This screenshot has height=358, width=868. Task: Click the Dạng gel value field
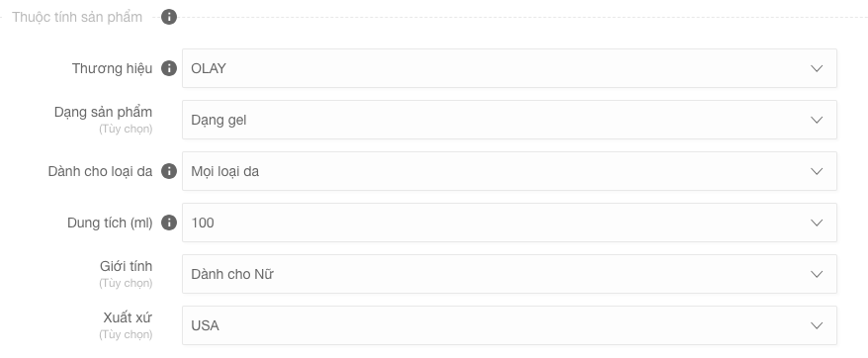point(509,120)
